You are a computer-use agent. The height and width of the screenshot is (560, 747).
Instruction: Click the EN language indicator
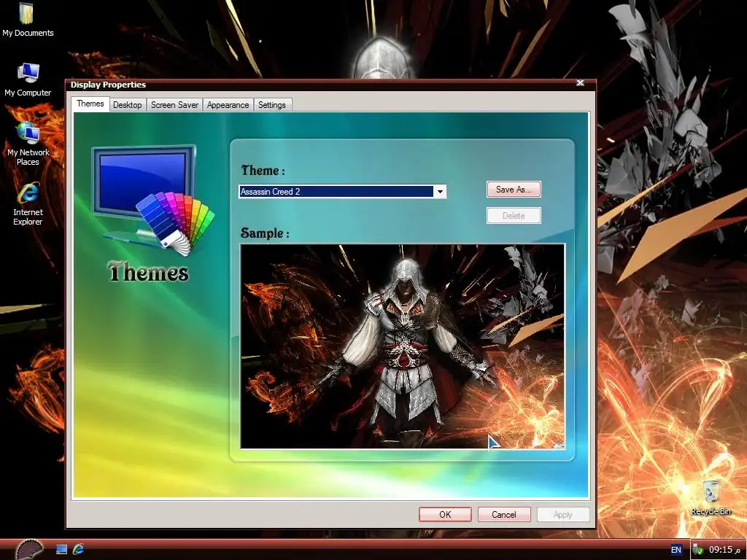(676, 550)
